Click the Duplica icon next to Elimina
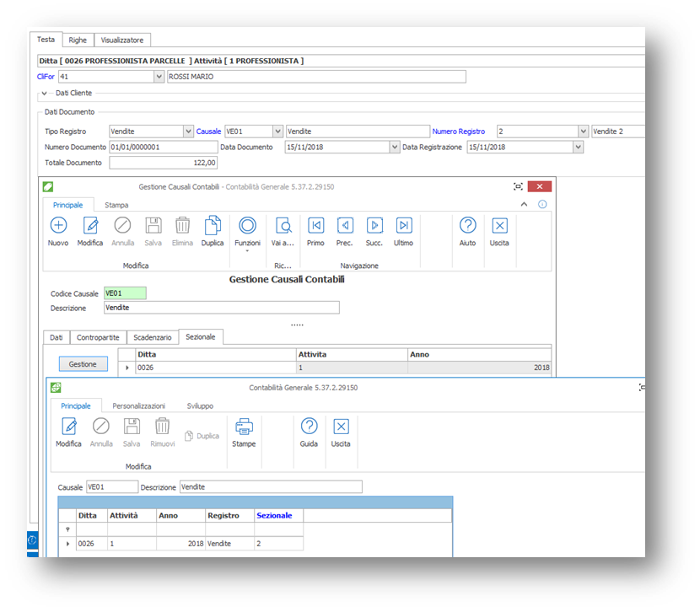This screenshot has height=612, width=700. click(213, 226)
